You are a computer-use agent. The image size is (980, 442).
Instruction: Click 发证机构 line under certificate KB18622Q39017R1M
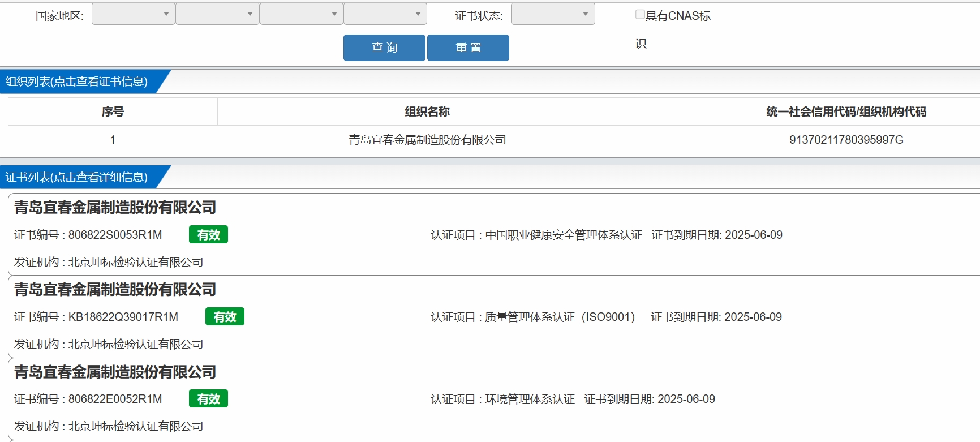[109, 344]
